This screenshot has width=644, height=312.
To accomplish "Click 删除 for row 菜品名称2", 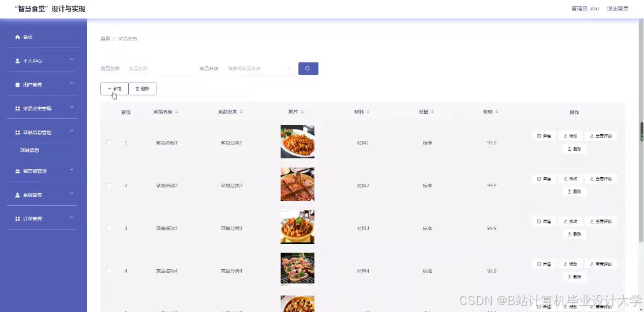I will 575,192.
